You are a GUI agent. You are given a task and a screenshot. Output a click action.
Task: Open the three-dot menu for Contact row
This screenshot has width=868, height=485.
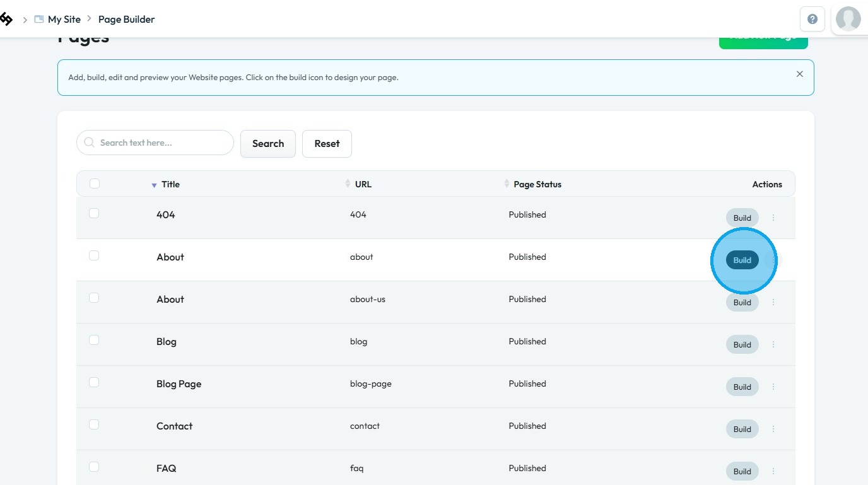click(773, 429)
